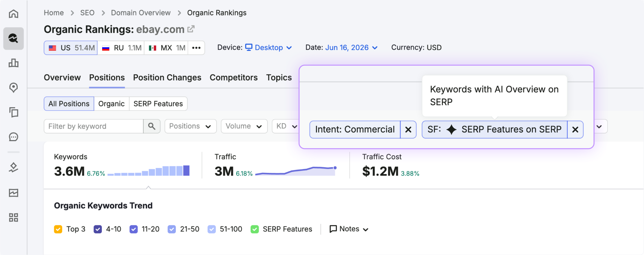Screen dimensions: 644x255
Task: Remove the Intent: Commercial filter
Action: pos(408,129)
